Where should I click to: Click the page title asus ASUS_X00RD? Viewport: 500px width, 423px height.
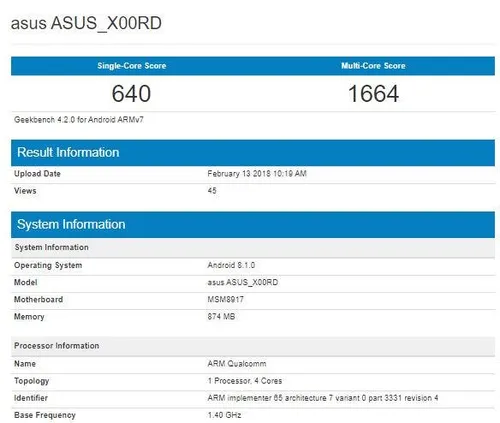point(86,24)
